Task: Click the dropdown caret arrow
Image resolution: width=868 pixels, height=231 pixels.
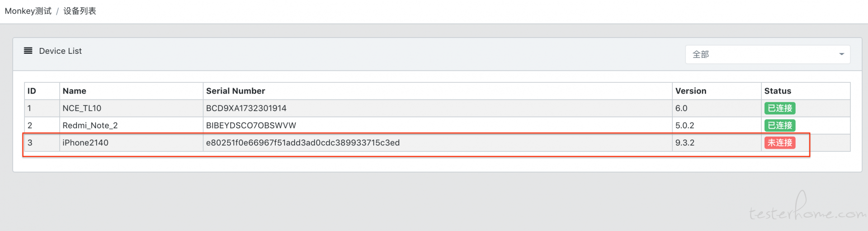Action: pyautogui.click(x=841, y=54)
